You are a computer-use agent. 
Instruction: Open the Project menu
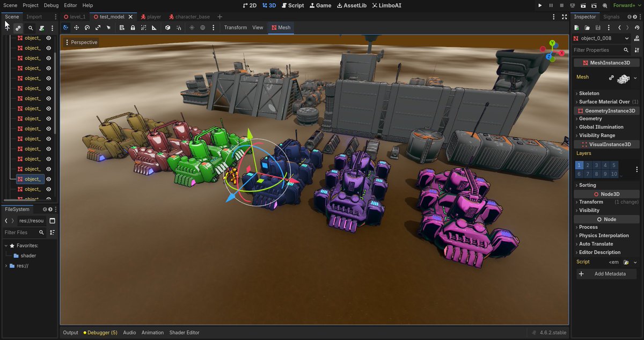(31, 5)
